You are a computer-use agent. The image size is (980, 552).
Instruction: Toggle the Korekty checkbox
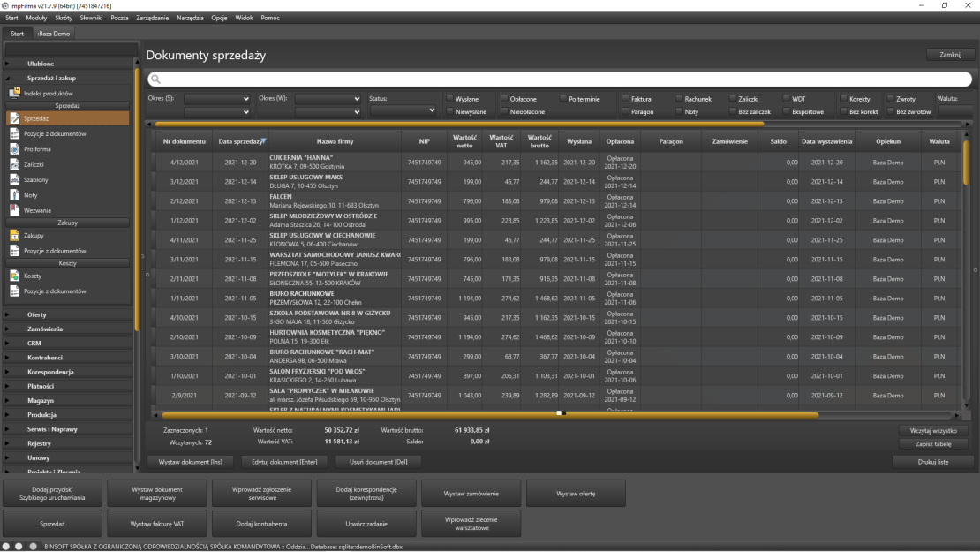click(x=843, y=99)
